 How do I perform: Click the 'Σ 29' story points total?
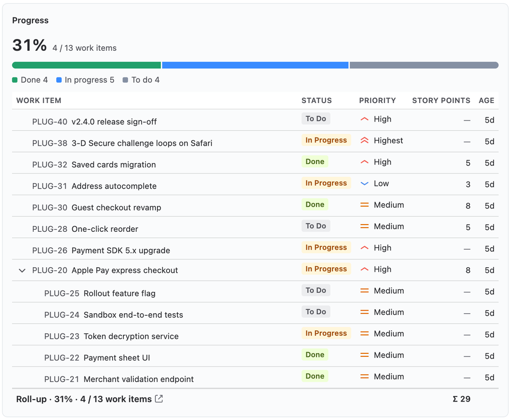click(x=461, y=399)
